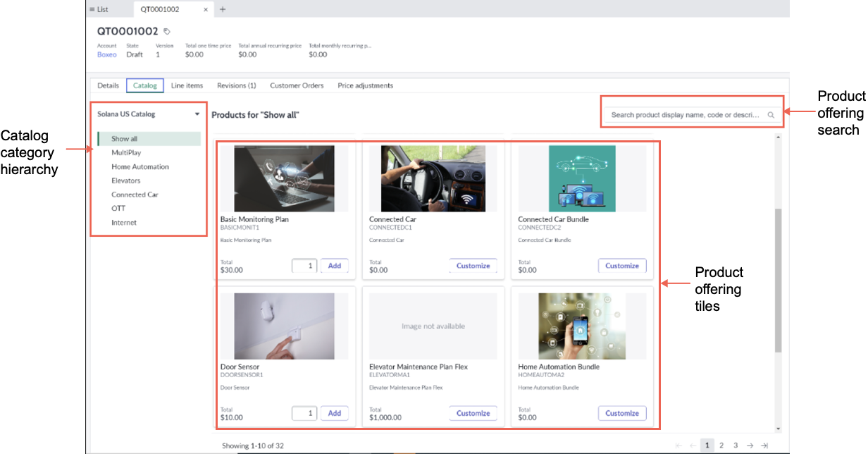The width and height of the screenshot is (868, 454).
Task: Select the Elevators category
Action: (125, 180)
